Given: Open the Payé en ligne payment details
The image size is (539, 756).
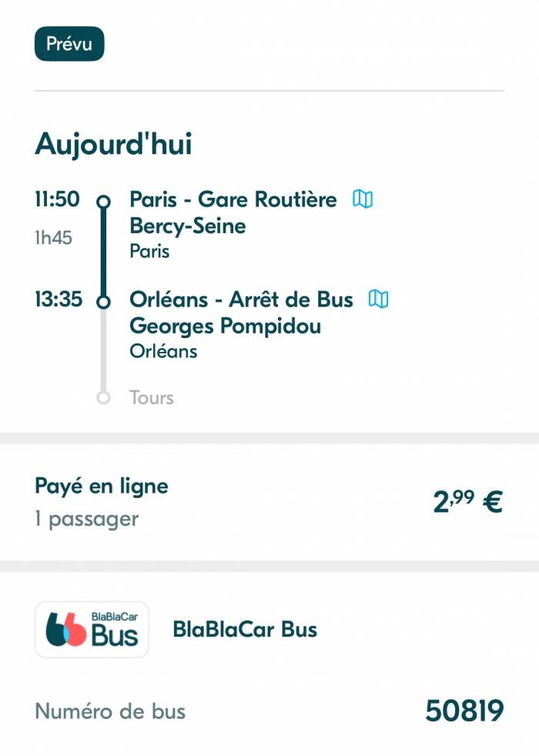Looking at the screenshot, I should [102, 486].
